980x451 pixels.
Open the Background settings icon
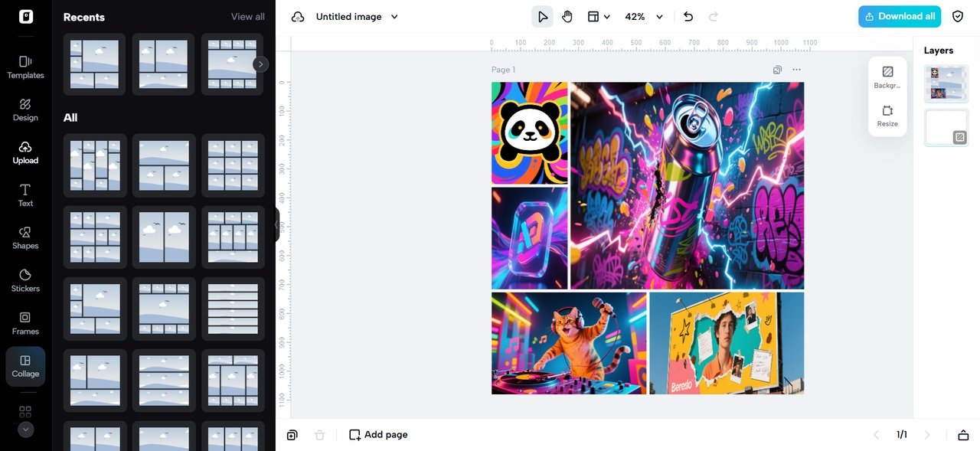pyautogui.click(x=887, y=76)
